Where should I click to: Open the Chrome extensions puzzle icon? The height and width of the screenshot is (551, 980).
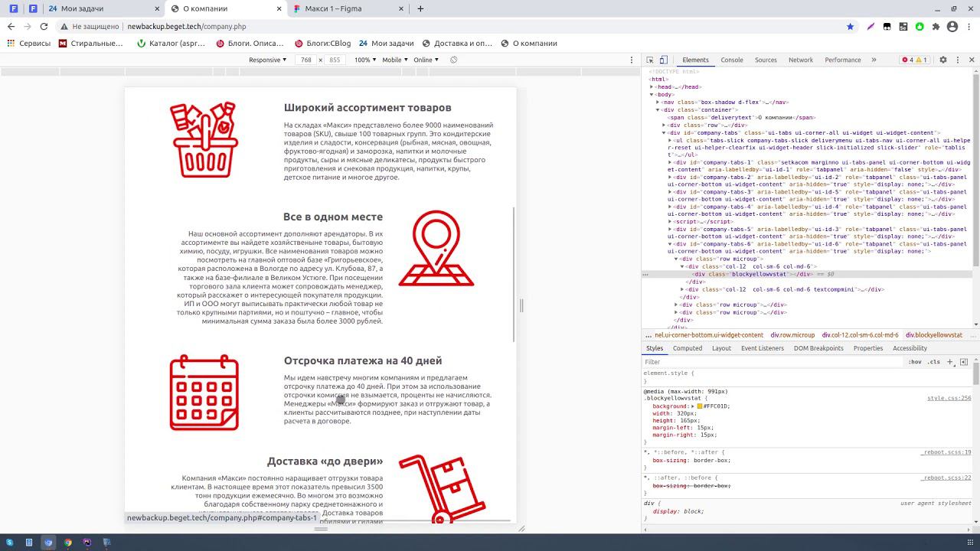936,26
